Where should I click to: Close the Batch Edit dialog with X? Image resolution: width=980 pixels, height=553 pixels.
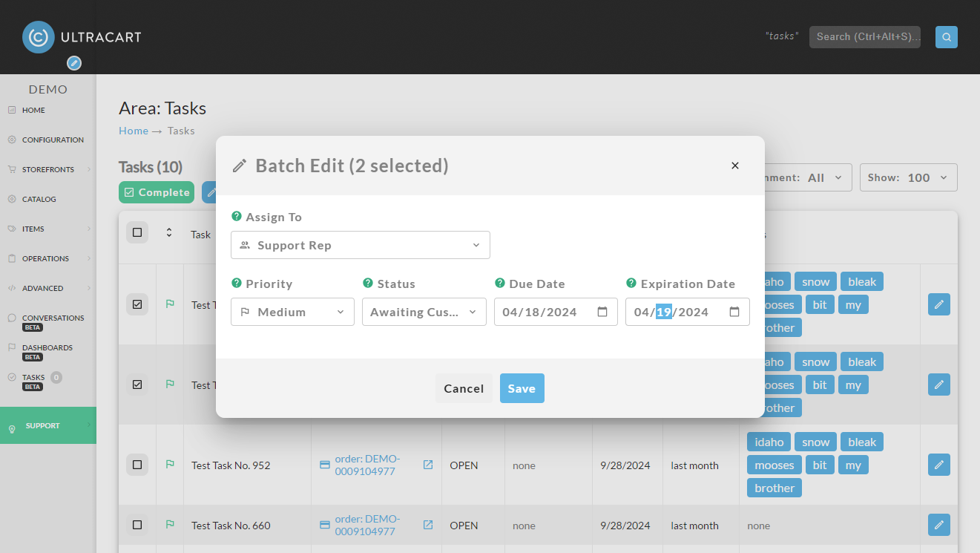pyautogui.click(x=735, y=166)
